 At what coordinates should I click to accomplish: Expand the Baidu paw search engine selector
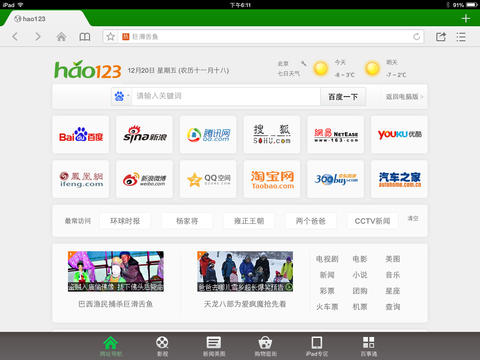point(121,97)
